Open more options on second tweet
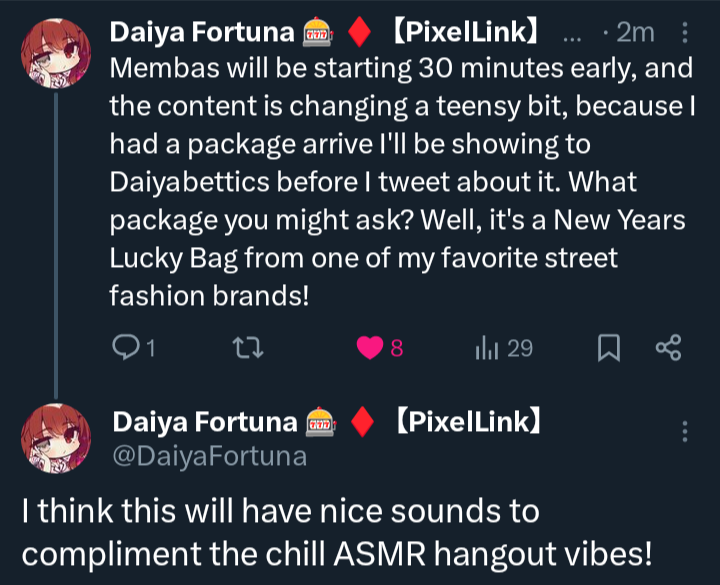 point(685,431)
